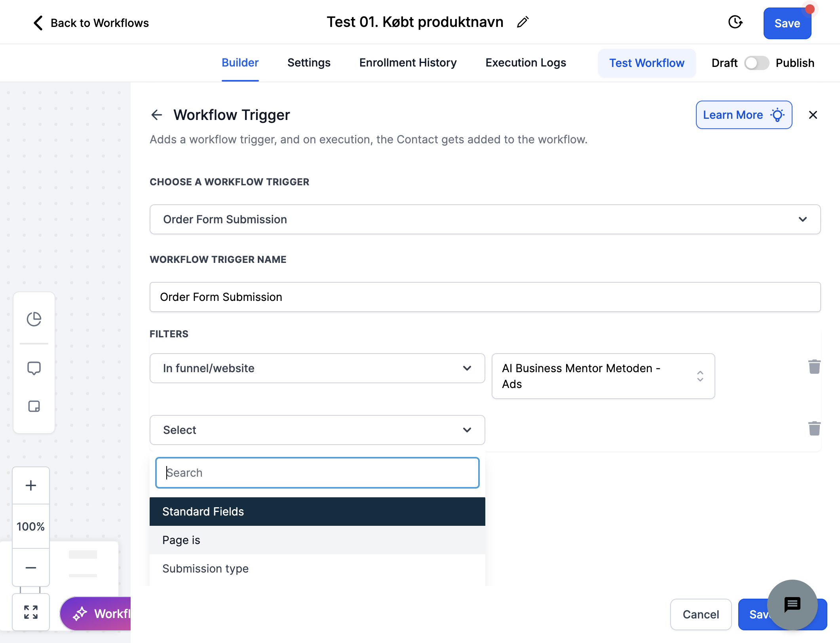Image resolution: width=840 pixels, height=643 pixels.
Task: Click the top Save button
Action: pos(787,23)
